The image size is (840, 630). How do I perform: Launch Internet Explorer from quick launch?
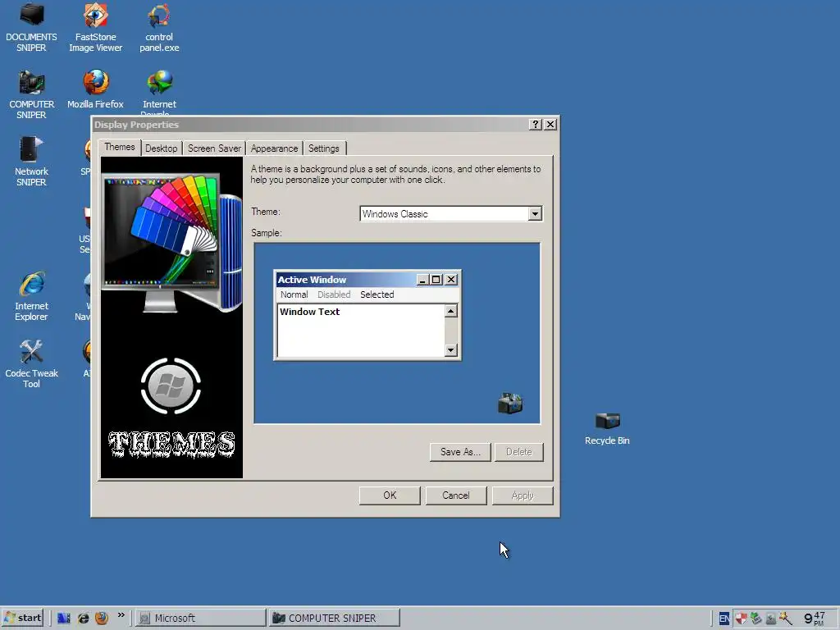pos(83,618)
